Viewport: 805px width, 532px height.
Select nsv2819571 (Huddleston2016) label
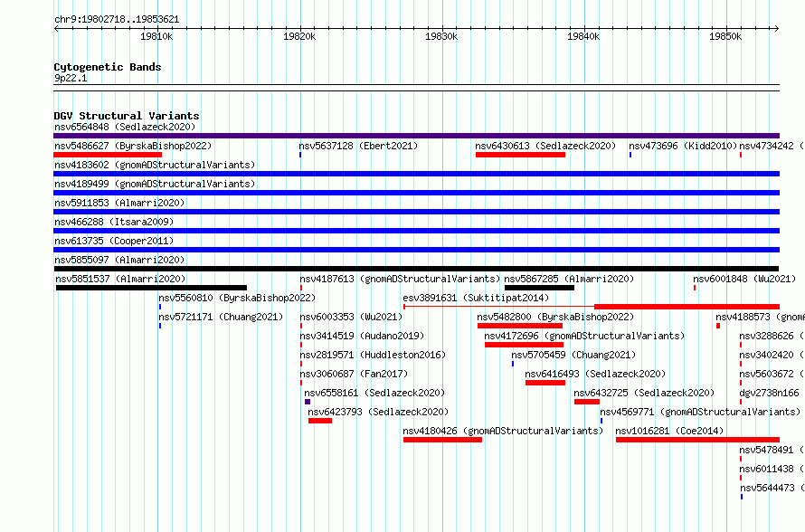pyautogui.click(x=373, y=355)
